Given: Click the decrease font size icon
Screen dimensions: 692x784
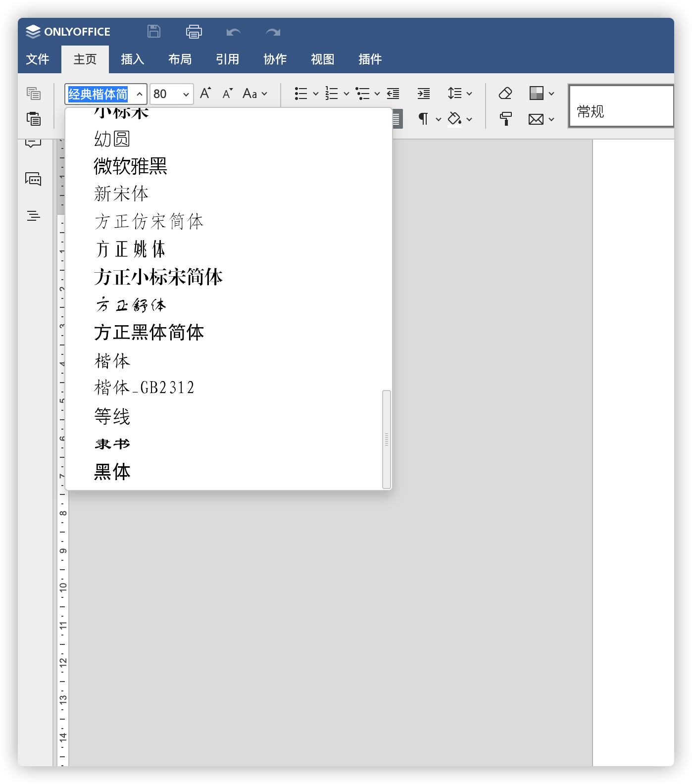Looking at the screenshot, I should (x=227, y=94).
